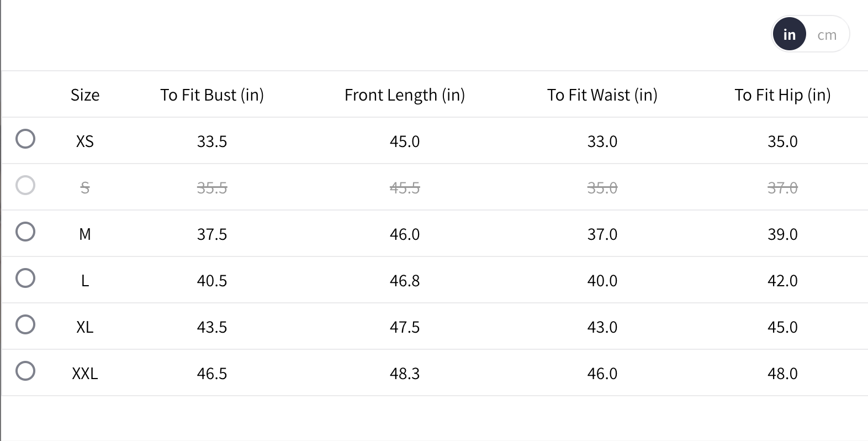Select the XS size radio button

pos(25,139)
